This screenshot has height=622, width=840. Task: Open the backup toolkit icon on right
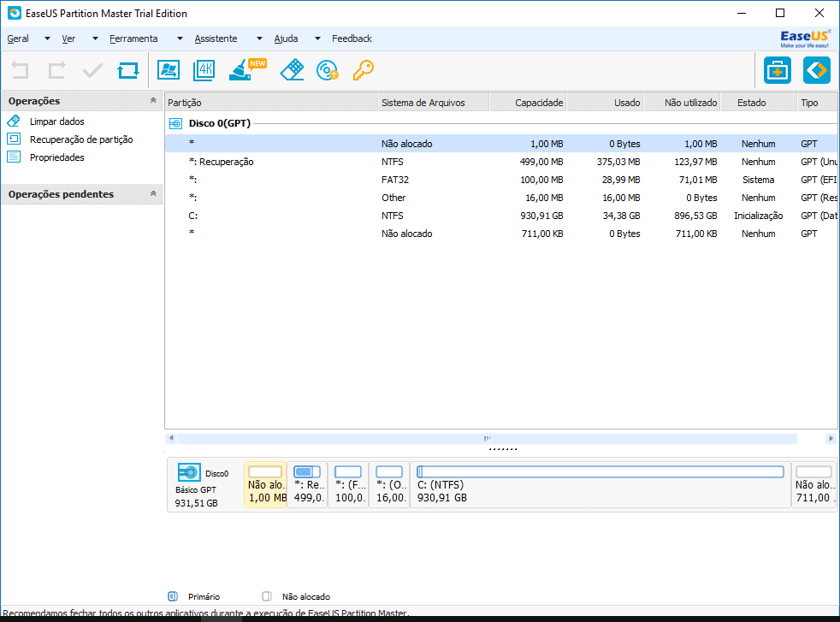coord(778,70)
